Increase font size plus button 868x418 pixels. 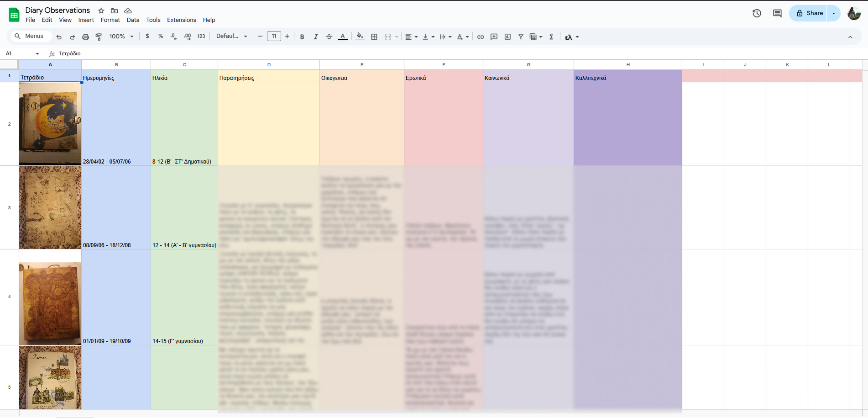287,37
